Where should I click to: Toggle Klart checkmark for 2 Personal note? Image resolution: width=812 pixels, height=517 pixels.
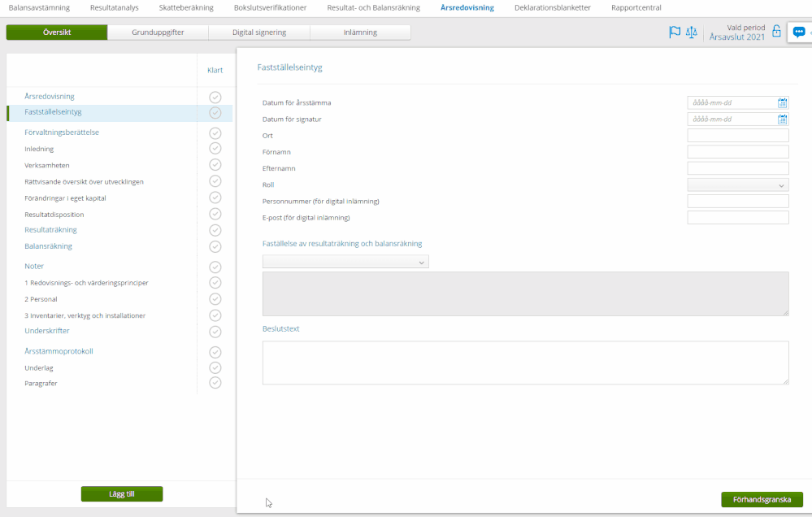pos(215,299)
